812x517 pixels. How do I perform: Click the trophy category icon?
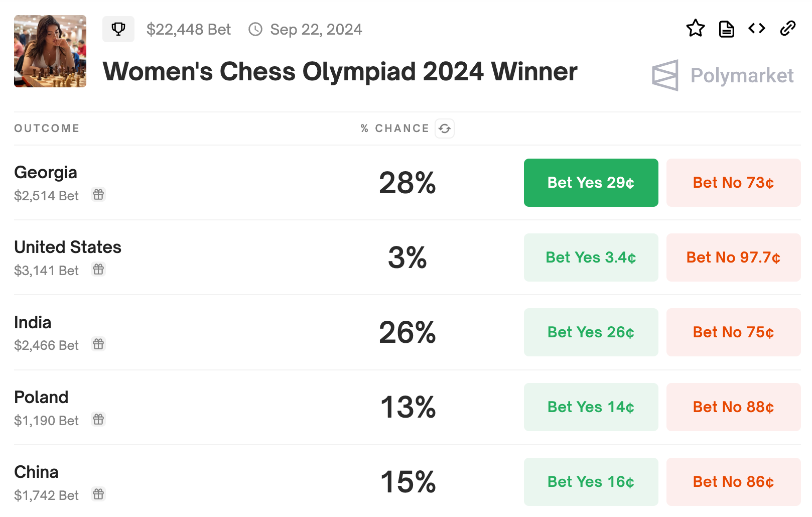pyautogui.click(x=118, y=29)
